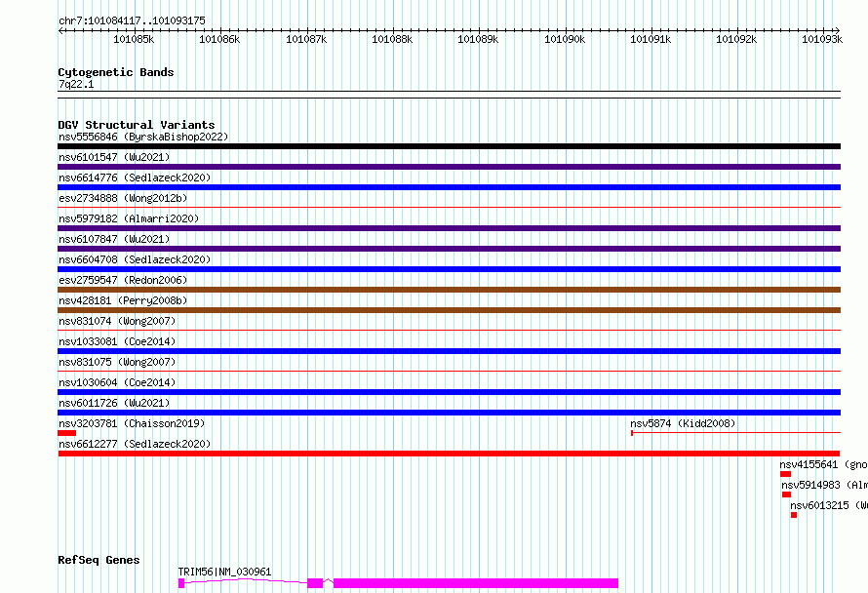
Task: Select the thin red esv2734888 line
Action: 449,208
